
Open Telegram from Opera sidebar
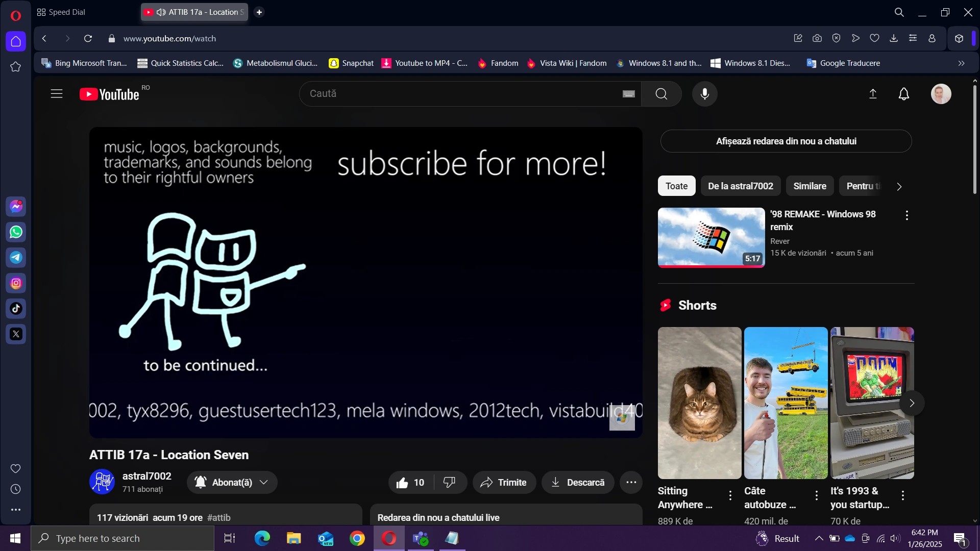pos(16,258)
